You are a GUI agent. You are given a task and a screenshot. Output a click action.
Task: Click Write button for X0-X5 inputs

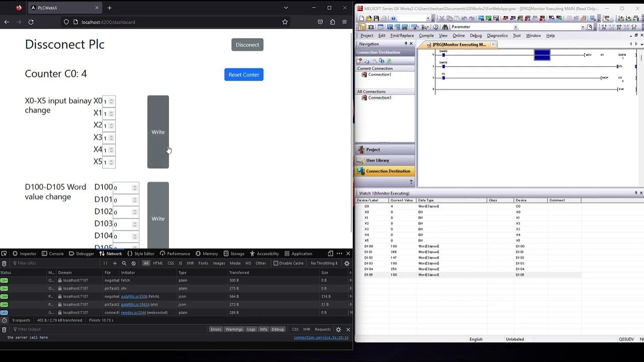pos(158,132)
